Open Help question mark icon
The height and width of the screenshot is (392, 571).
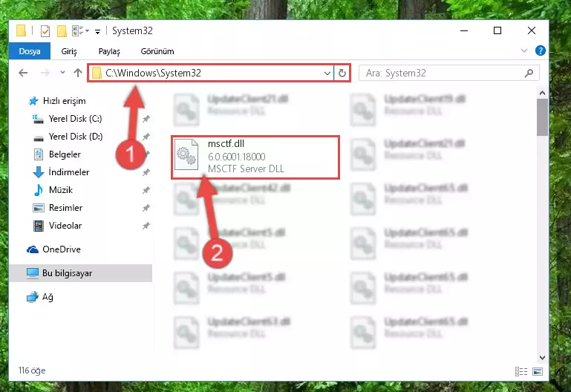point(541,50)
